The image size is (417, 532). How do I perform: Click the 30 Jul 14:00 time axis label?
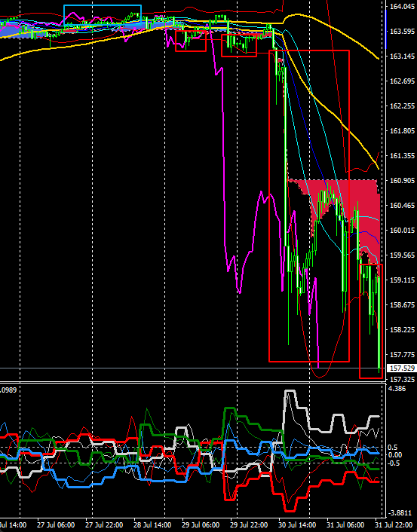297,525
